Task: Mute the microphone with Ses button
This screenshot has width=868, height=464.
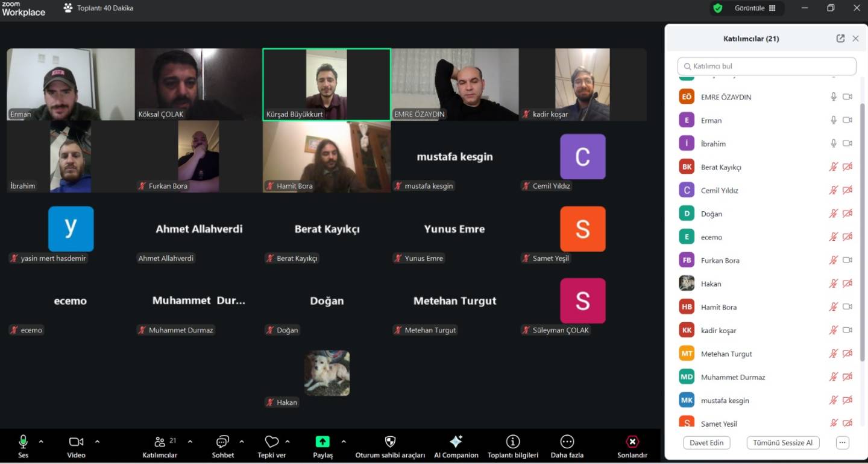Action: coord(23,442)
